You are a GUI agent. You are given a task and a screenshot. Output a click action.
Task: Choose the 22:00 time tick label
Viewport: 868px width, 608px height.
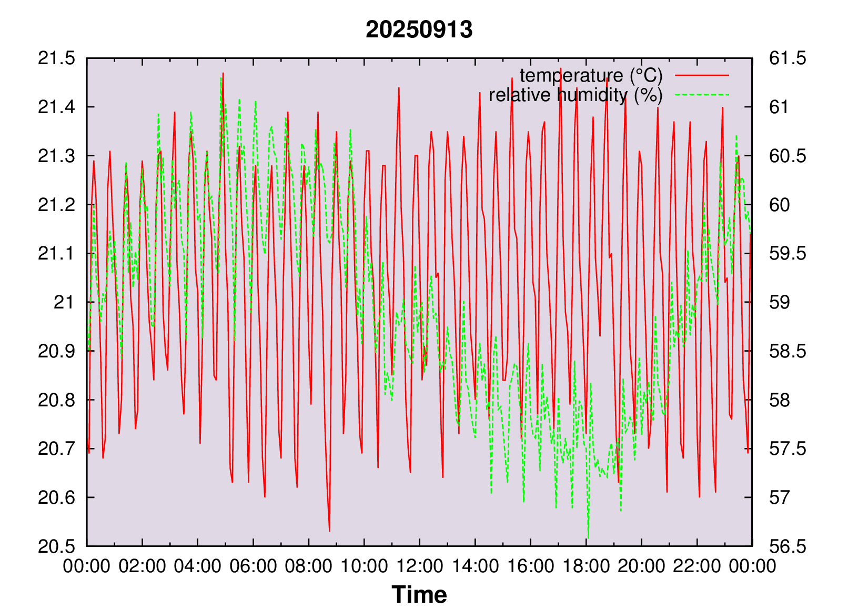pyautogui.click(x=697, y=566)
